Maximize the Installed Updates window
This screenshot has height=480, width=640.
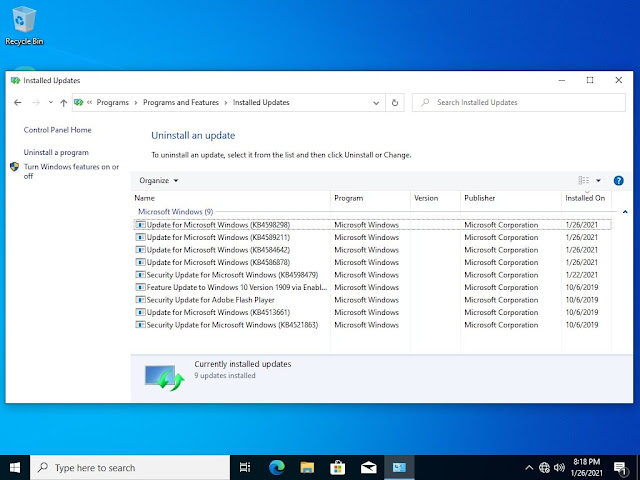[x=590, y=80]
